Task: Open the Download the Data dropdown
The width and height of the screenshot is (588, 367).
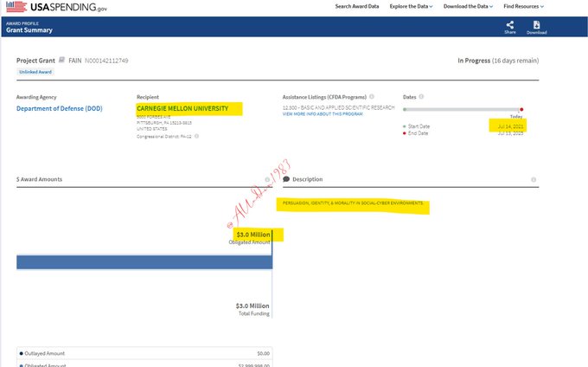Action: (468, 6)
